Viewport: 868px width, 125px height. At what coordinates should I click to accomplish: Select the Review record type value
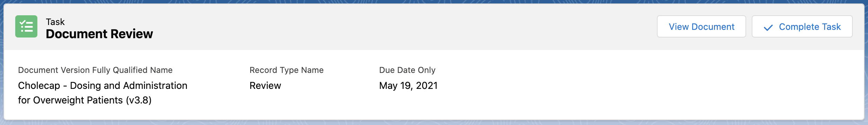pos(265,85)
